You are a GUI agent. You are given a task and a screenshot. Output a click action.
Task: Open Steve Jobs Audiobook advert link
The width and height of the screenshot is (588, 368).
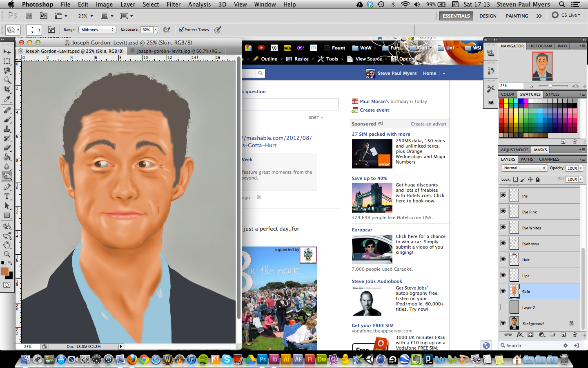(377, 281)
